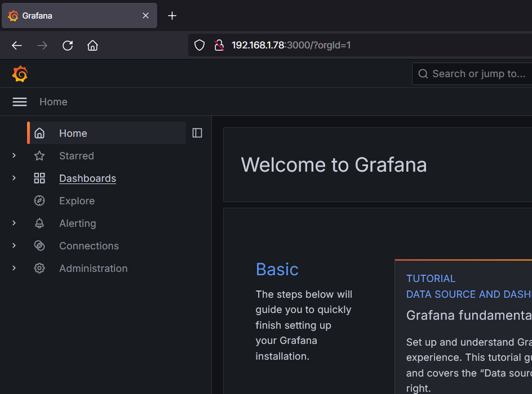Toggle the hamburger menu button

click(20, 102)
